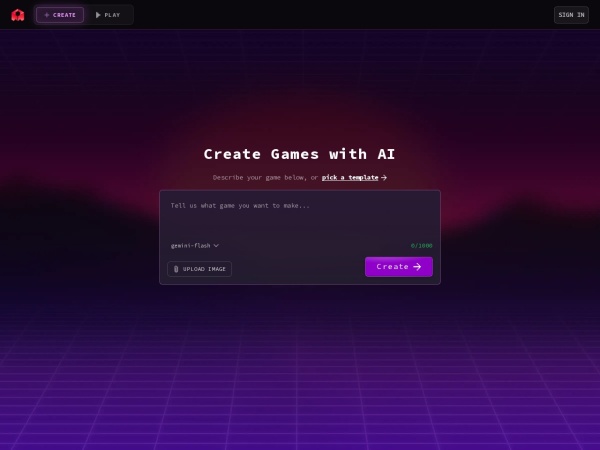Click the plus icon in the Create tab

tap(47, 15)
